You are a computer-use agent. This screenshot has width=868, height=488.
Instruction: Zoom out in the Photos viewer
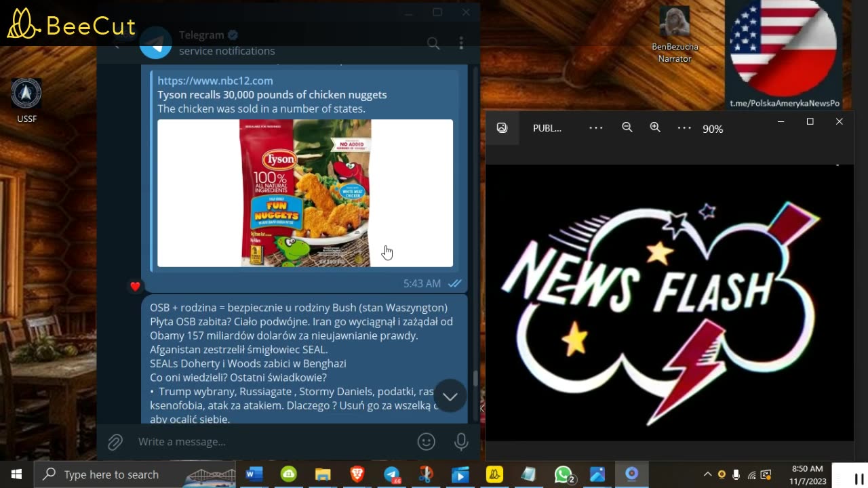tap(627, 127)
